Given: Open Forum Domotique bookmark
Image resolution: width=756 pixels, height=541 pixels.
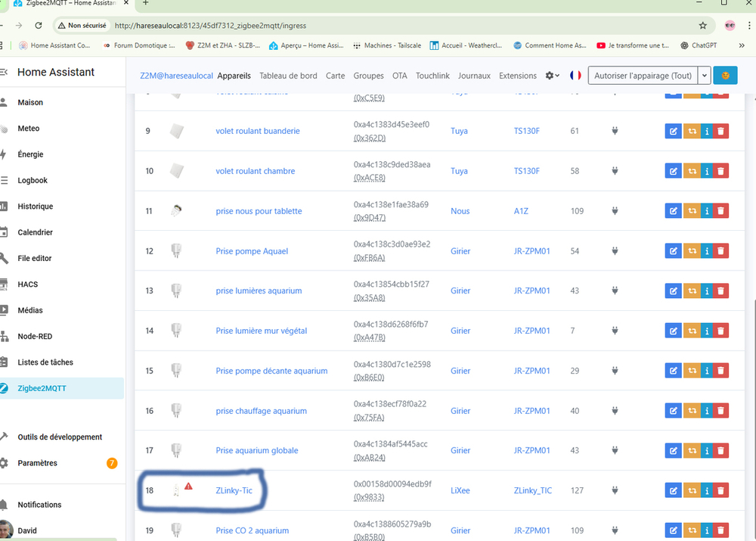Looking at the screenshot, I should tap(139, 45).
